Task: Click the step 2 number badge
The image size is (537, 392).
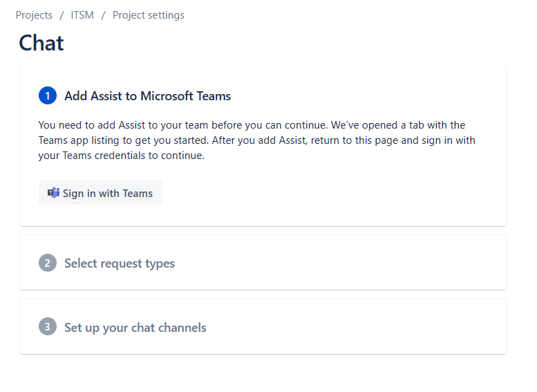Action: 48,263
